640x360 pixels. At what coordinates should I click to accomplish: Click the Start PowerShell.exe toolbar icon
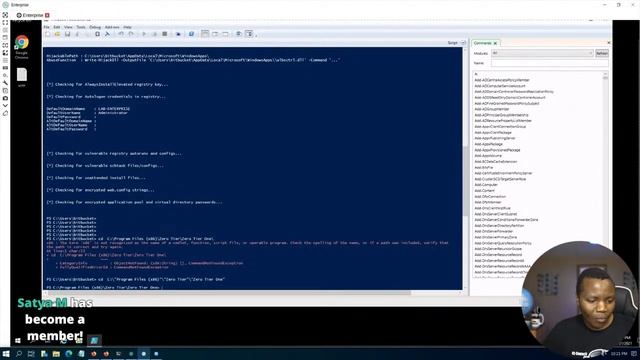pos(191,34)
